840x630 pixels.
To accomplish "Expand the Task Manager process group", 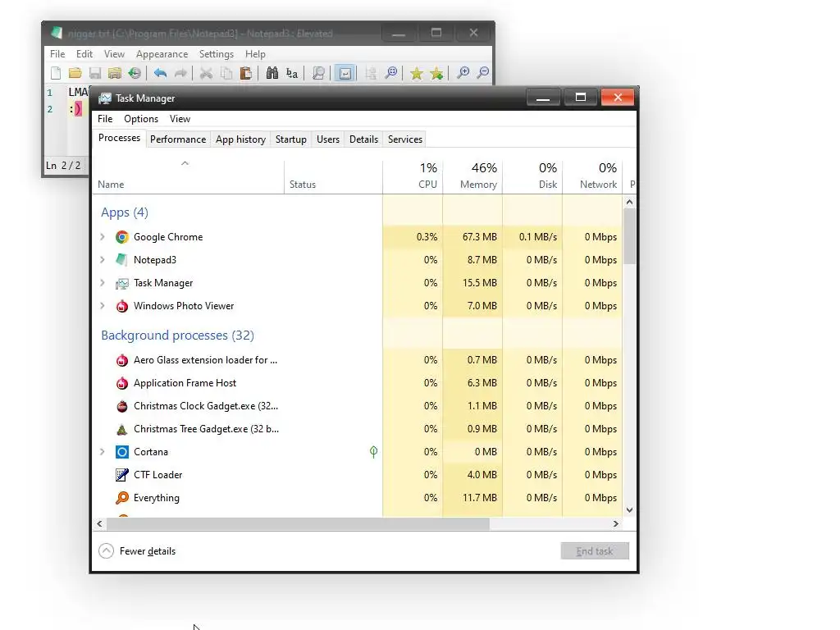I will click(x=103, y=283).
